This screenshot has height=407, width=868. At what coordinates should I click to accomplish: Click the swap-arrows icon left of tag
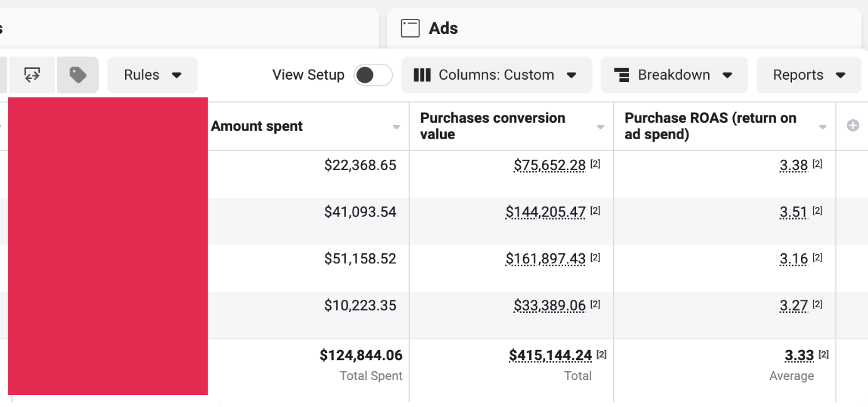(x=32, y=75)
